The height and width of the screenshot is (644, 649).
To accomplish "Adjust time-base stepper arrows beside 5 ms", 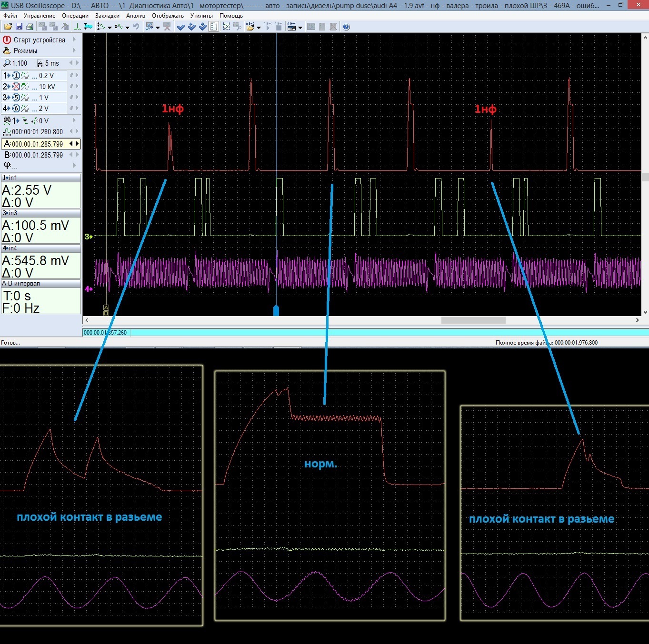I will click(x=74, y=63).
